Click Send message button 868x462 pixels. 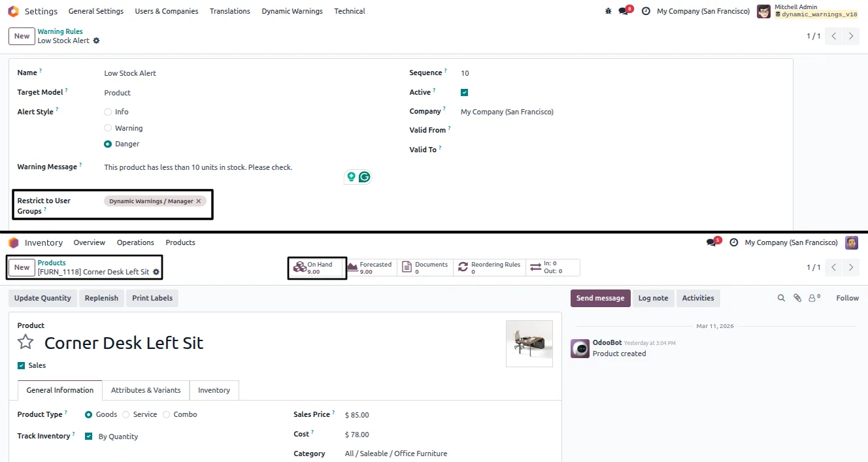click(x=601, y=298)
